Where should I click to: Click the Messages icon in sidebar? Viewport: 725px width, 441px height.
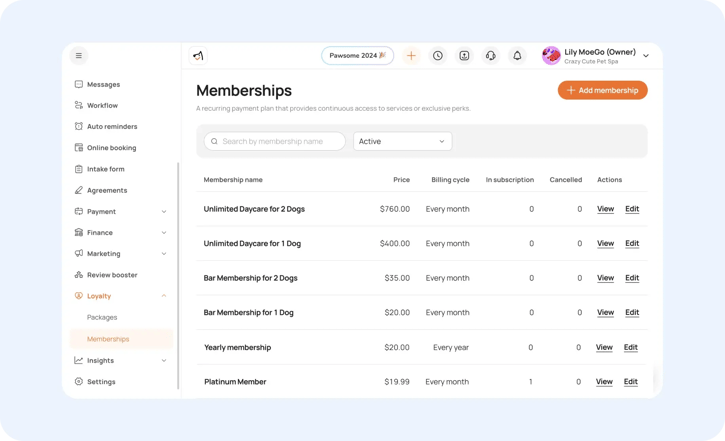pos(79,84)
